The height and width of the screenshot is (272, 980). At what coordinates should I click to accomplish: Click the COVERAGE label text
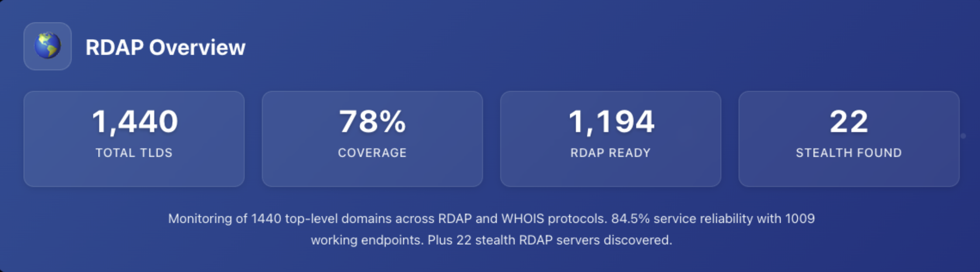click(x=372, y=153)
